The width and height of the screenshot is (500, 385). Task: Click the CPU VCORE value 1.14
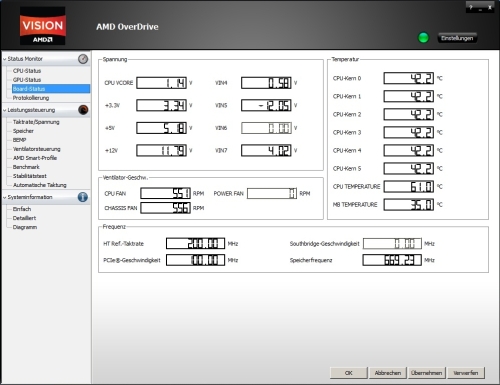(162, 83)
